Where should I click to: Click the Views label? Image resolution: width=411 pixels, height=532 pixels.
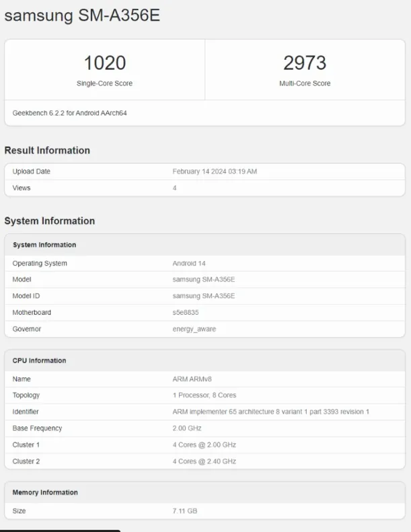click(22, 188)
